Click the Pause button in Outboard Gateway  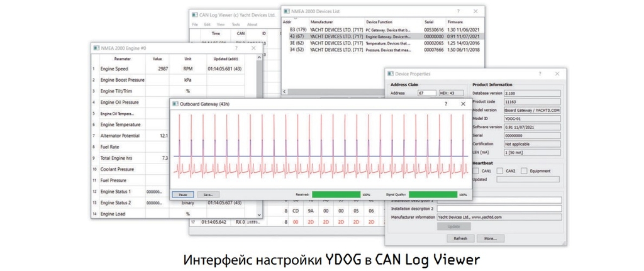(183, 194)
